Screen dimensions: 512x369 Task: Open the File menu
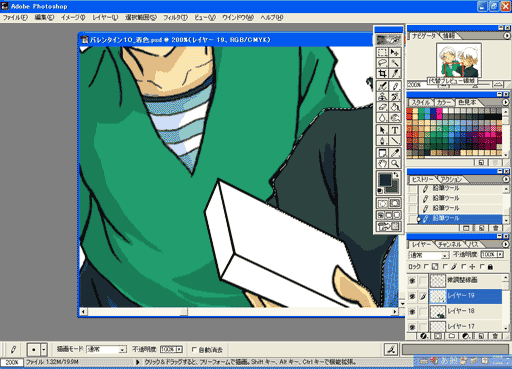(15, 18)
